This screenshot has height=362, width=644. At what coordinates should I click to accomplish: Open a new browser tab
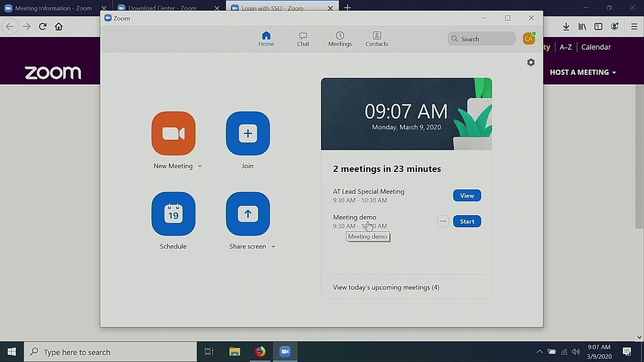point(348,8)
